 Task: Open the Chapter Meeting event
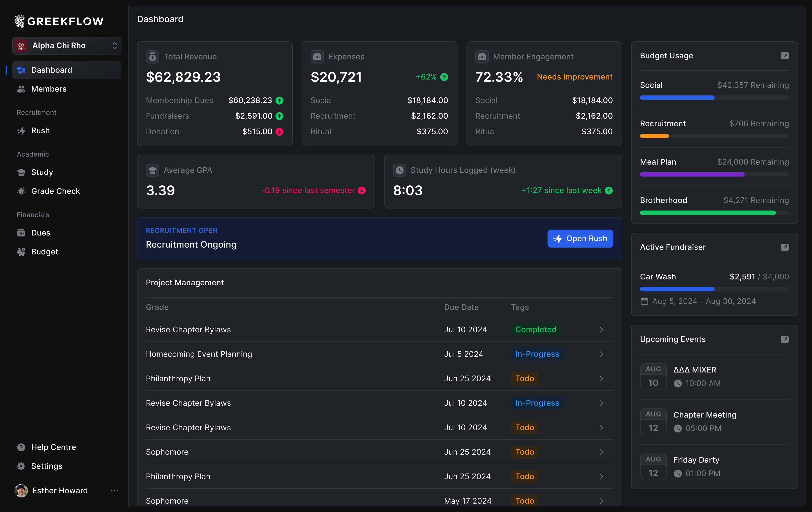pyautogui.click(x=714, y=422)
